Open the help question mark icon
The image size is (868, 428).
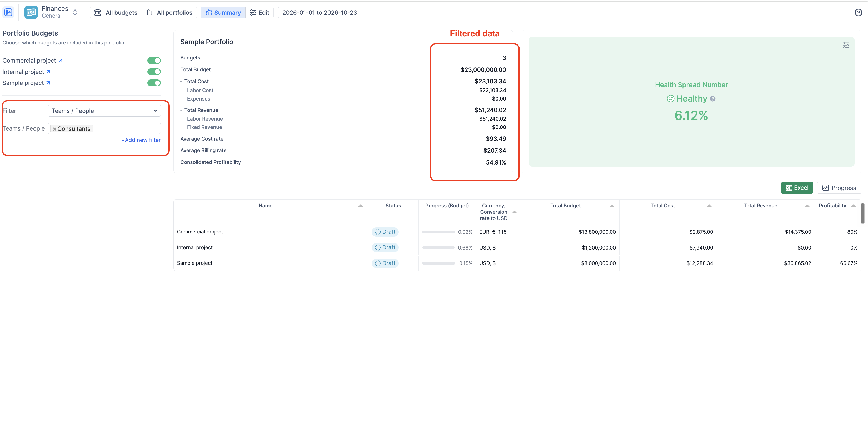(858, 12)
